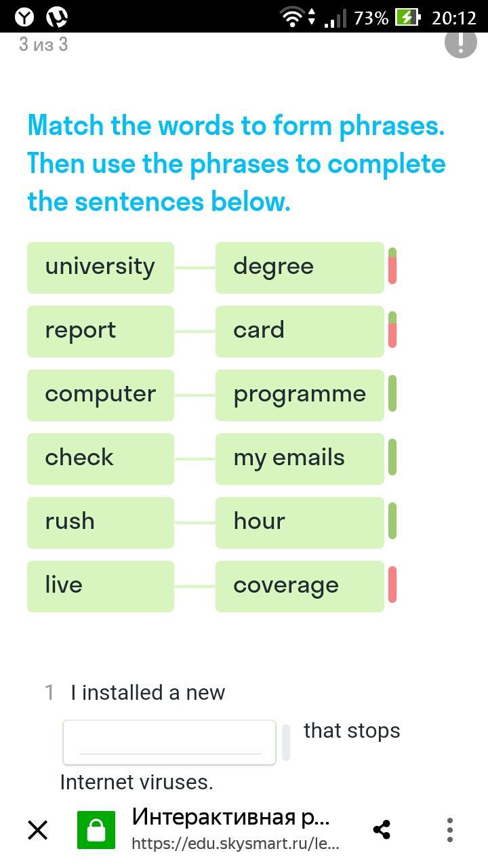Select the 'my emails' word tile
Image resolution: width=488 pixels, height=868 pixels.
[x=300, y=459]
